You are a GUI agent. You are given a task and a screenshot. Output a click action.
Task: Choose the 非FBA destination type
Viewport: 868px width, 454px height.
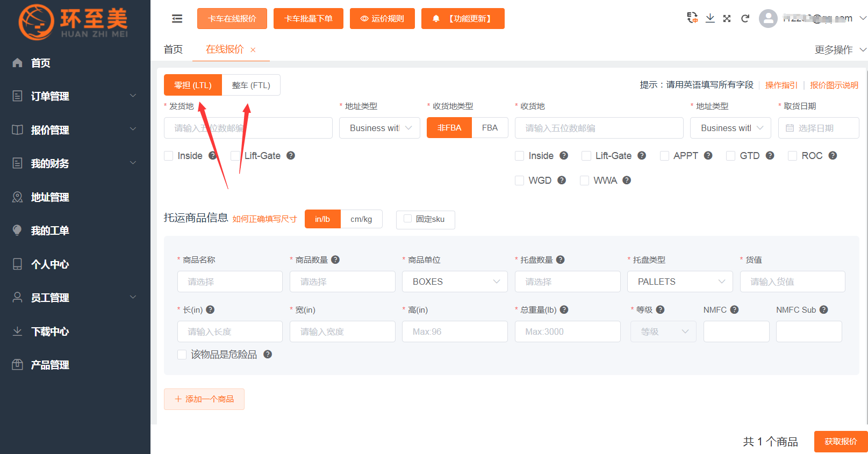(449, 128)
